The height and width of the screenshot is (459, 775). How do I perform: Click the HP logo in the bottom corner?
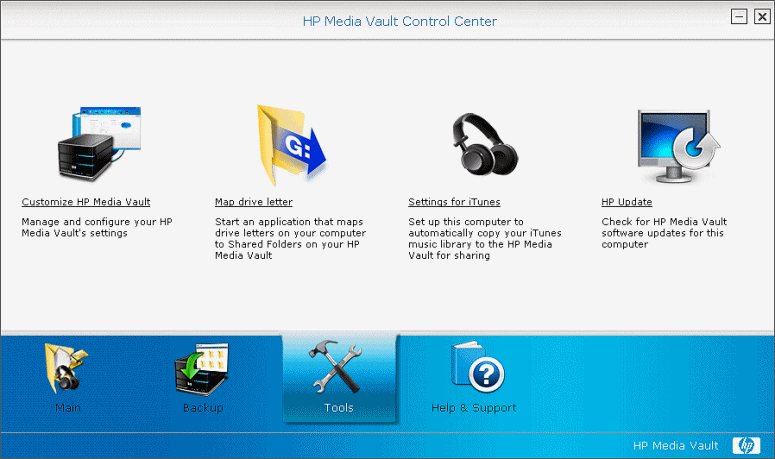click(x=746, y=445)
